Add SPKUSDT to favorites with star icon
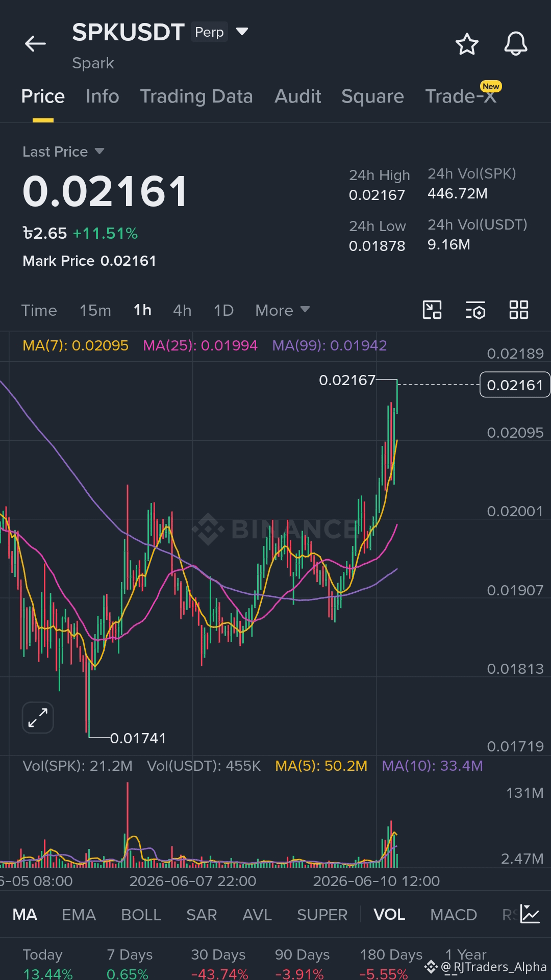This screenshot has height=980, width=551. point(467,44)
